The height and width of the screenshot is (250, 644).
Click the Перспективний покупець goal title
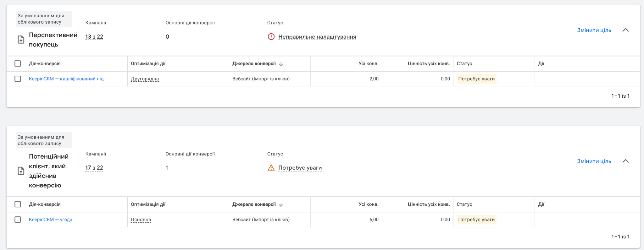[53, 40]
